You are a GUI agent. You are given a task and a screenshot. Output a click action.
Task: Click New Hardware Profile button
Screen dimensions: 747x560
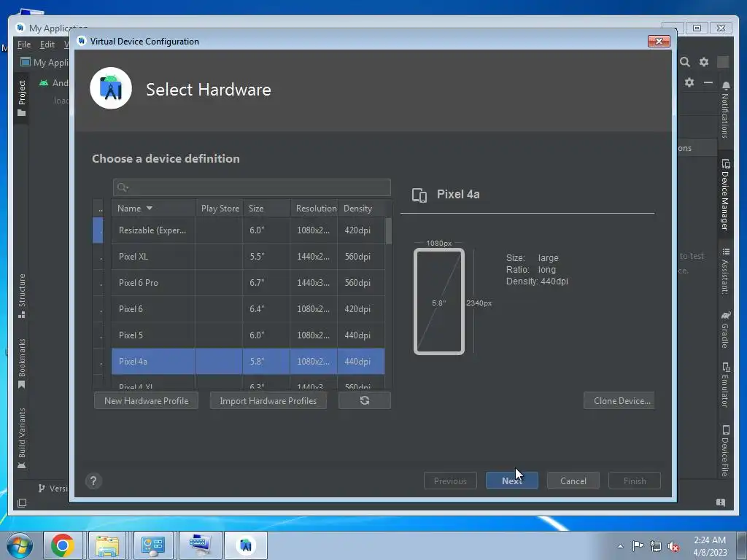146,400
